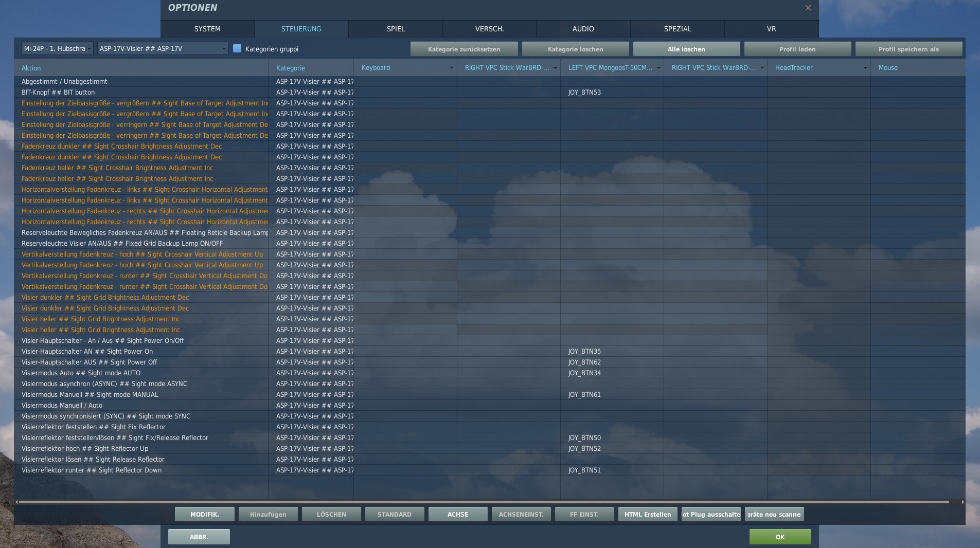Click the JOY_BTN53 binding cell

click(612, 93)
